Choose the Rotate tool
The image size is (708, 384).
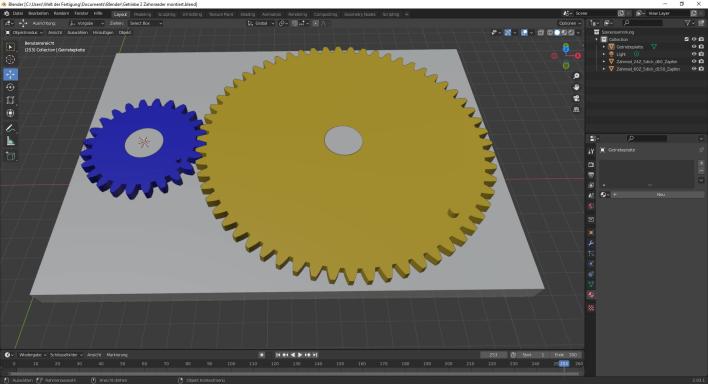pyautogui.click(x=10, y=87)
